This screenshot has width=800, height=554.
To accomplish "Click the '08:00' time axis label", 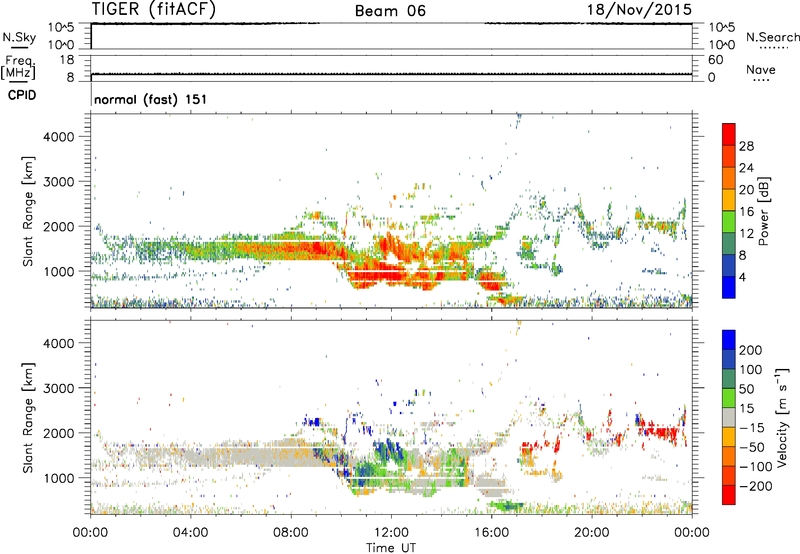I will point(291,533).
